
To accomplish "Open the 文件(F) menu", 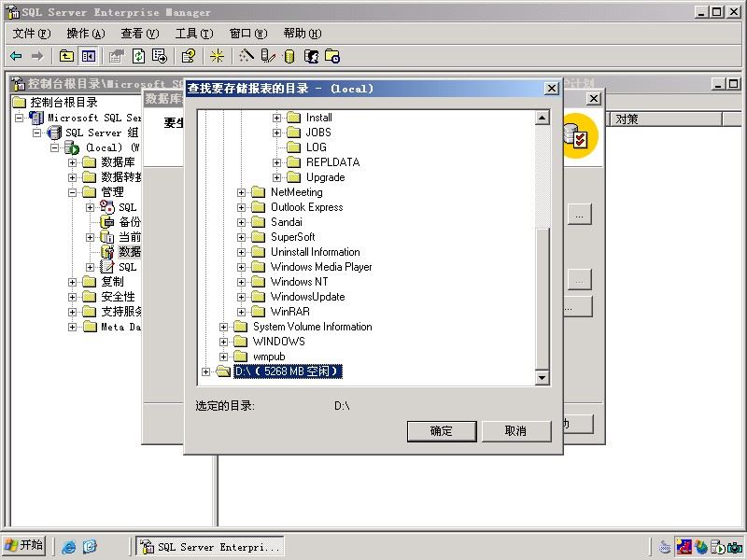I will coord(32,34).
